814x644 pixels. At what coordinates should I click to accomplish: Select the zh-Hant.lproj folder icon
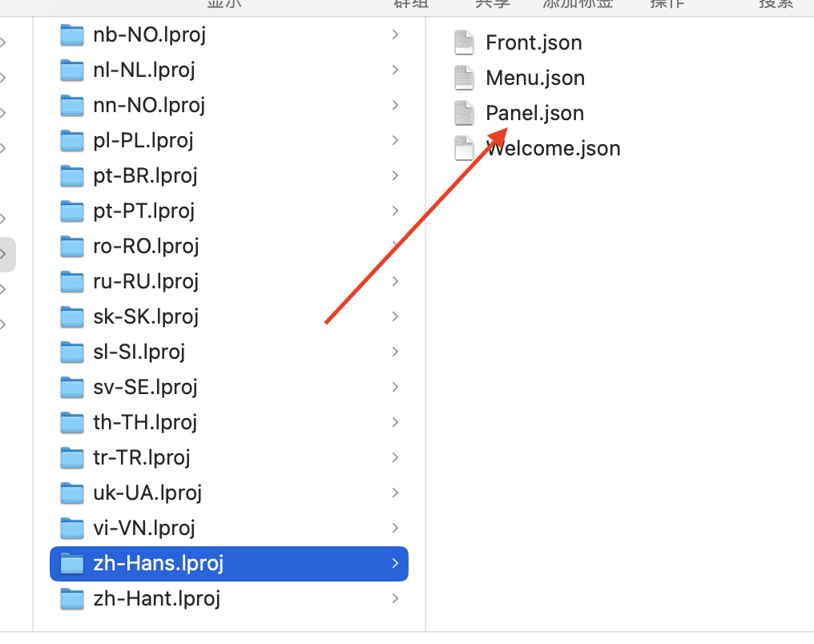[71, 598]
